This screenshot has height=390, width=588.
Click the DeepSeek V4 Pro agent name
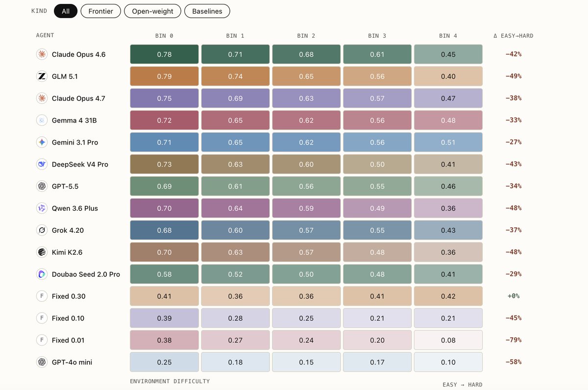(x=80, y=165)
